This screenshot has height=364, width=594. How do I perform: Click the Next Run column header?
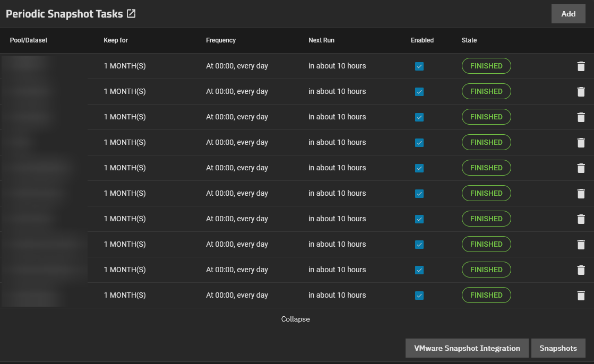pos(321,40)
